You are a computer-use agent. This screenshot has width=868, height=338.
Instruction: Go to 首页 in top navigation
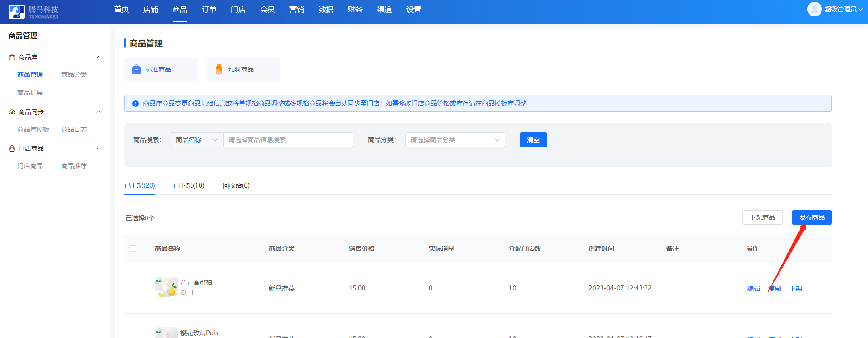(121, 10)
